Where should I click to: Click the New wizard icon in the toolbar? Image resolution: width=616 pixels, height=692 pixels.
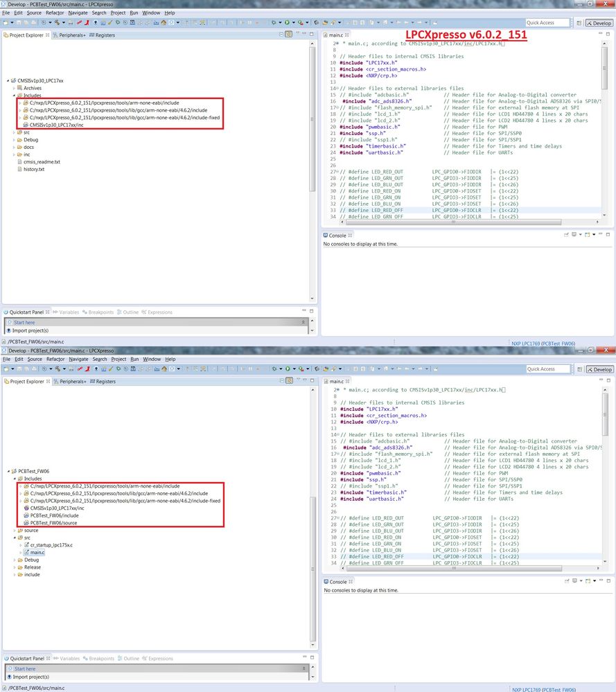pyautogui.click(x=6, y=23)
